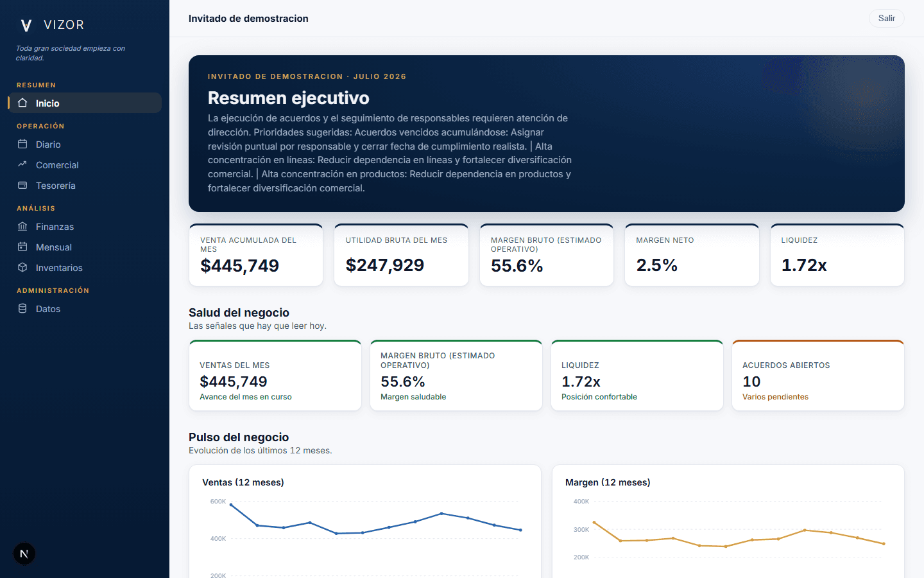Viewport: 924px width, 578px height.
Task: Click the 'Posición confortable' status text
Action: click(599, 397)
